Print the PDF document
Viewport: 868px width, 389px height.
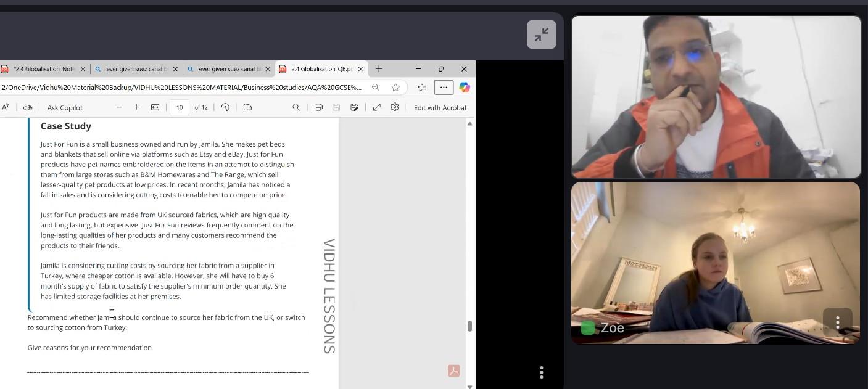318,107
